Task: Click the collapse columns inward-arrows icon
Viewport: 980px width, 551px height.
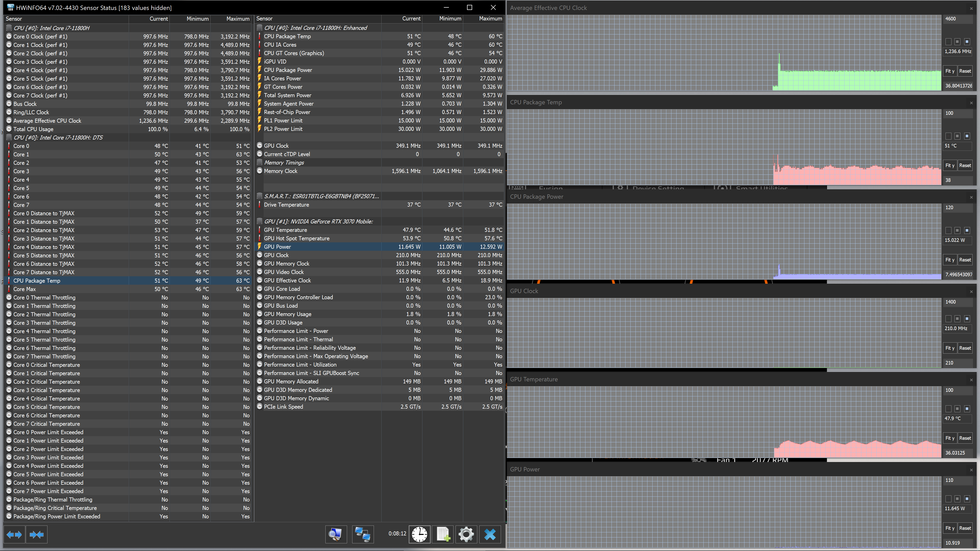Action: pyautogui.click(x=36, y=535)
